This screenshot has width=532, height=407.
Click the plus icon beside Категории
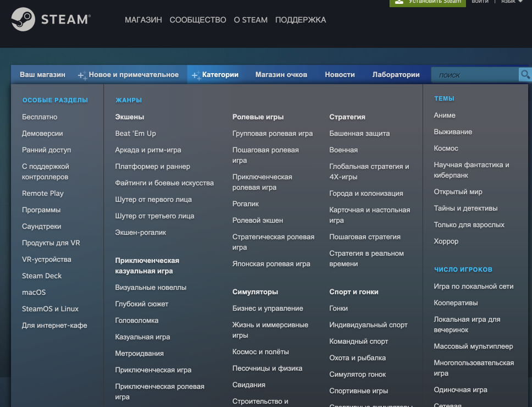click(x=196, y=75)
